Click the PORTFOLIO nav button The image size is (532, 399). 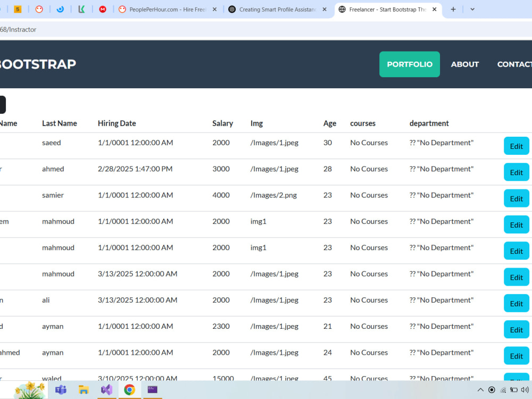pyautogui.click(x=410, y=64)
